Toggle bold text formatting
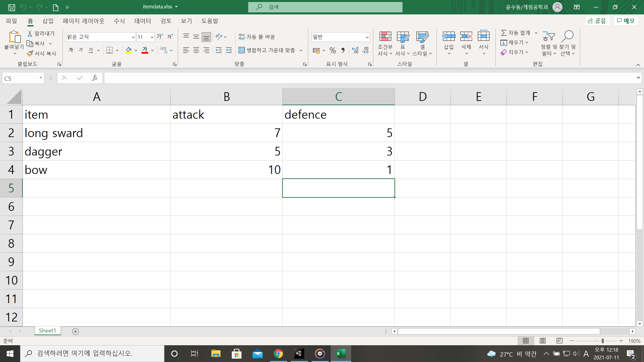Screen dimensions: 644x362 click(71, 50)
